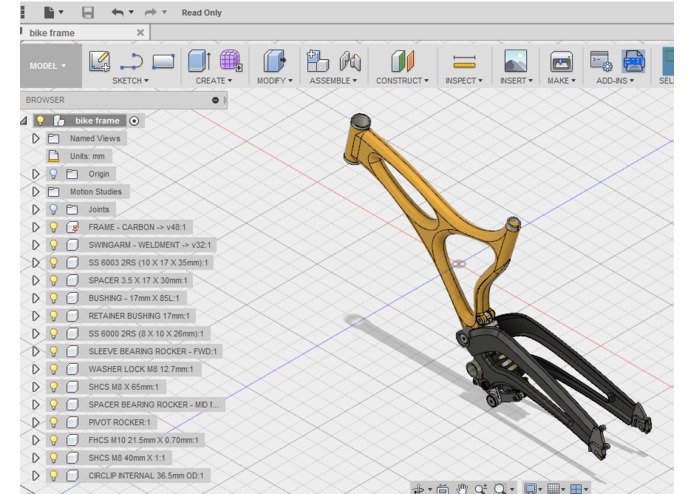This screenshot has width=695, height=494.
Task: Hide the FRAME - CARBON component
Action: pyautogui.click(x=54, y=227)
